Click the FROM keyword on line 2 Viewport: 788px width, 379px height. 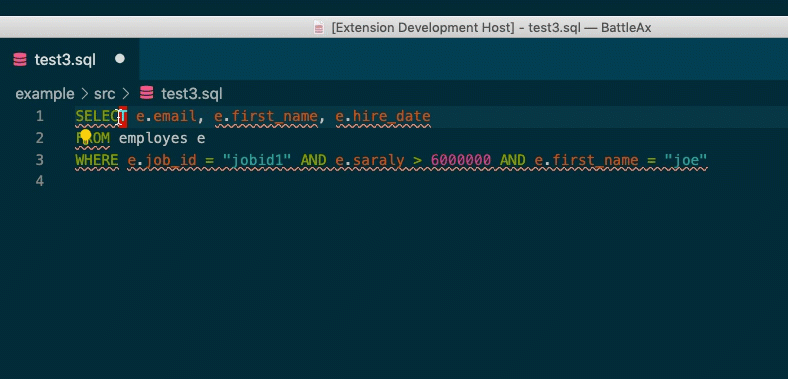pos(93,138)
